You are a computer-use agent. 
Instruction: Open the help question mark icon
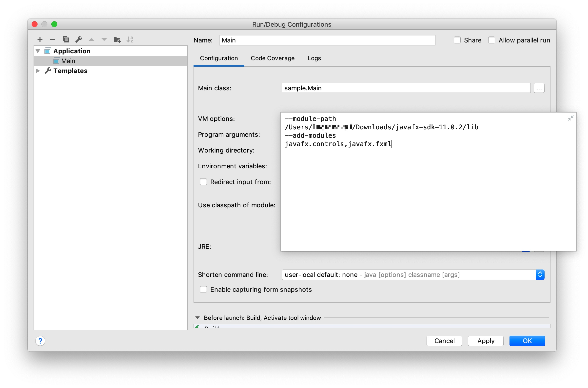pos(40,341)
